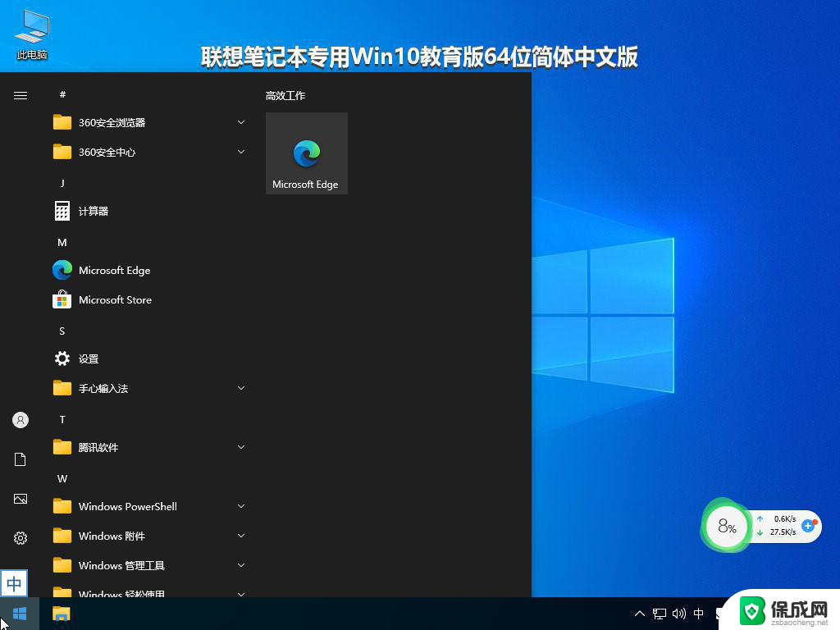Open the Windows 附件 folder icon

(x=62, y=536)
